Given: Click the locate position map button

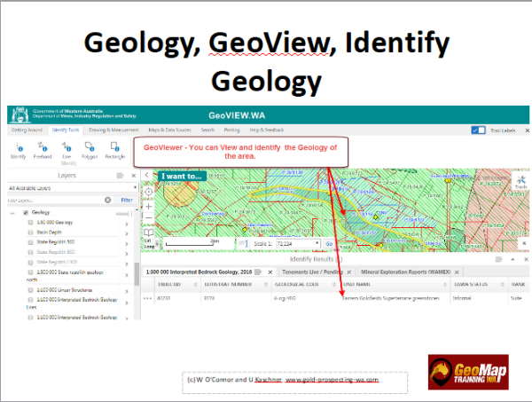Looking at the screenshot, I should pyautogui.click(x=149, y=192).
